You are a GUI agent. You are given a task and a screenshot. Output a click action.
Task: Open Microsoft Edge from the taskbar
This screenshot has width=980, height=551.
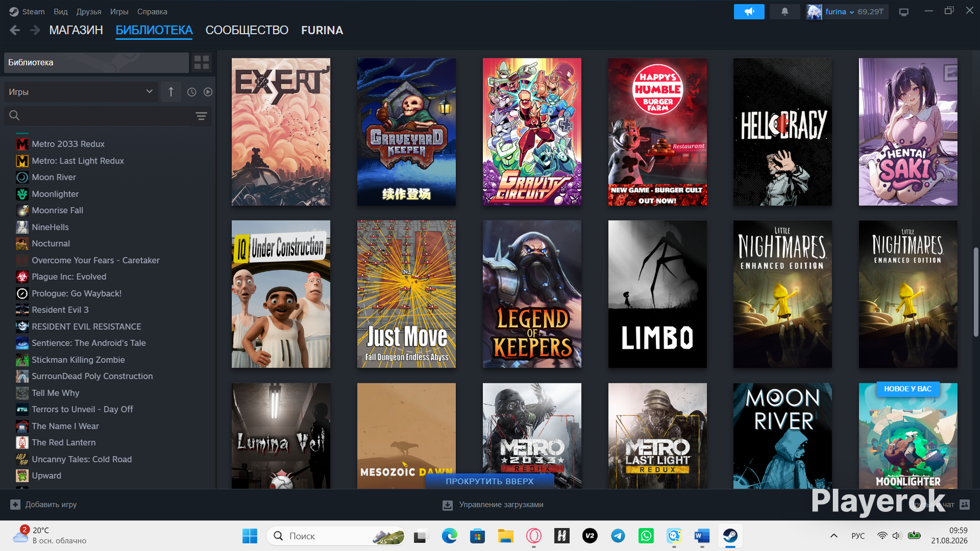(449, 536)
